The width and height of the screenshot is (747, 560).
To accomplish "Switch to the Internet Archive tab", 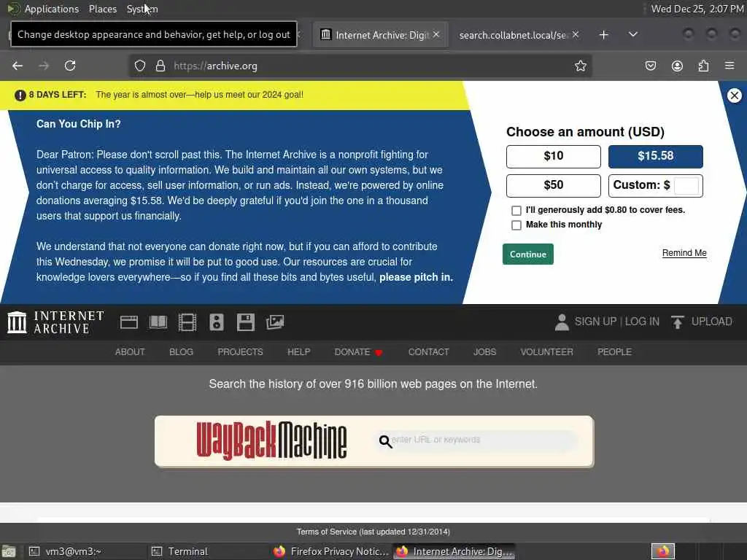I will 379,35.
